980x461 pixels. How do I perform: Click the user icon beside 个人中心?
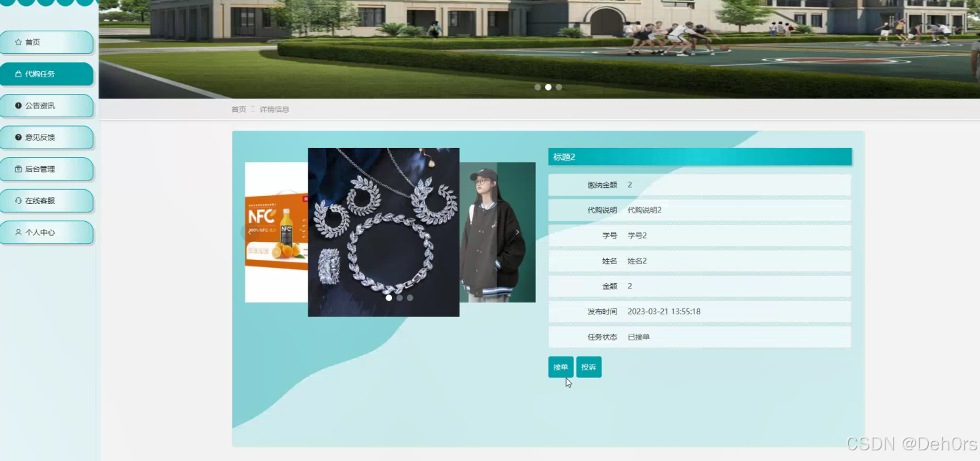click(19, 232)
